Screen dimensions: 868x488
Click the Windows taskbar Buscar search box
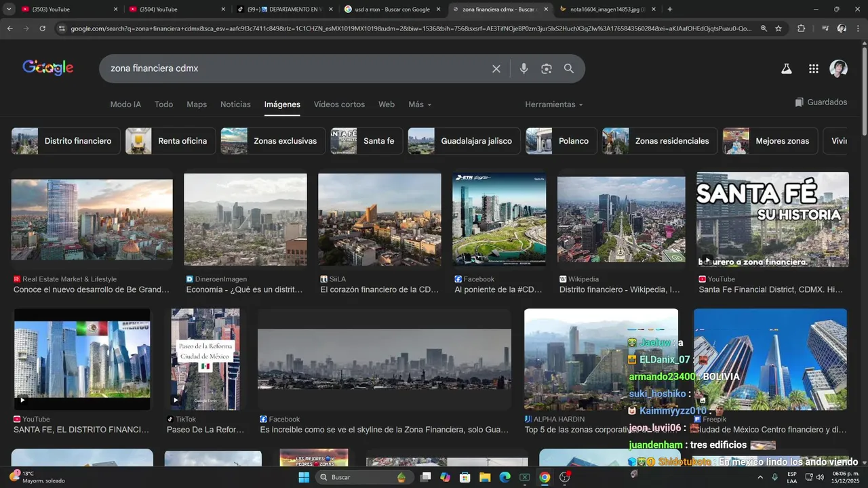point(363,477)
